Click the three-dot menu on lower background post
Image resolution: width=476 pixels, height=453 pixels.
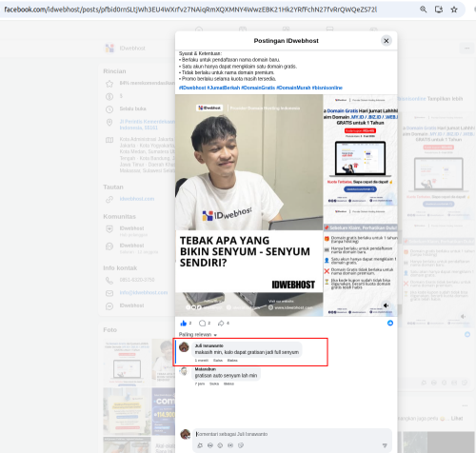pos(465,405)
